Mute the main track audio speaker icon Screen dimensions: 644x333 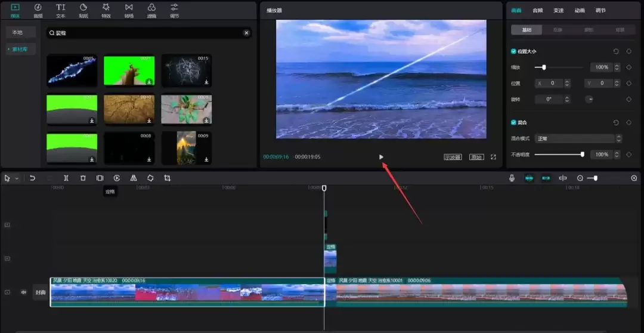click(24, 292)
